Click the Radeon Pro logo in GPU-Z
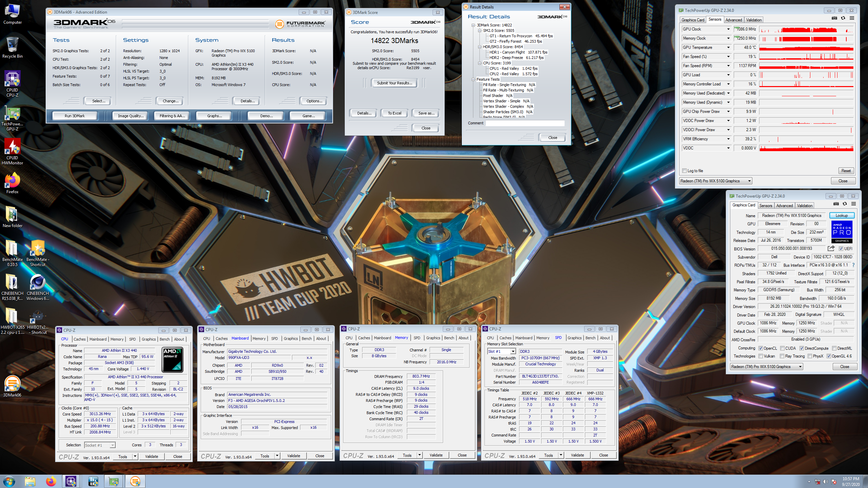The width and height of the screenshot is (868, 488). [x=842, y=232]
